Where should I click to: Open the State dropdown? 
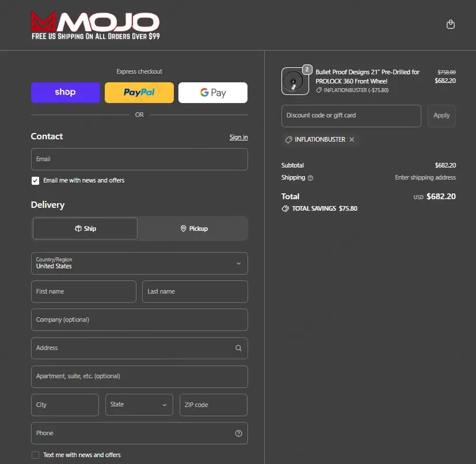pos(139,405)
